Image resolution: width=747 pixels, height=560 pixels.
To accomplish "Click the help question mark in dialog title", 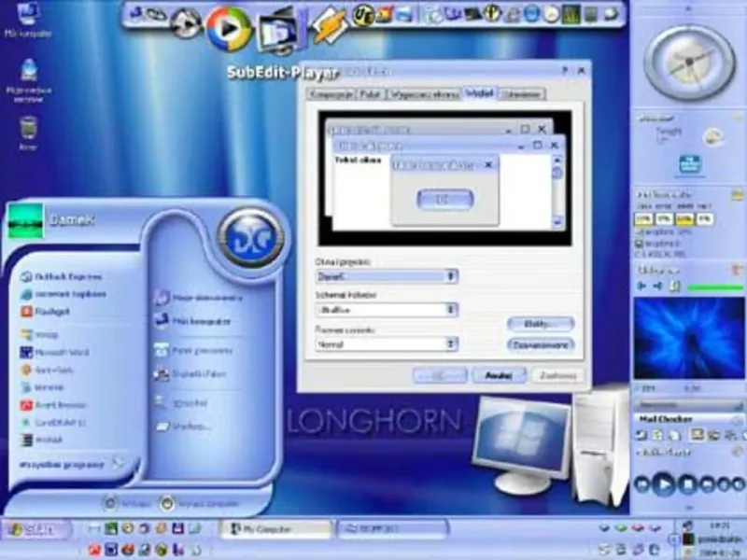I will 565,71.
